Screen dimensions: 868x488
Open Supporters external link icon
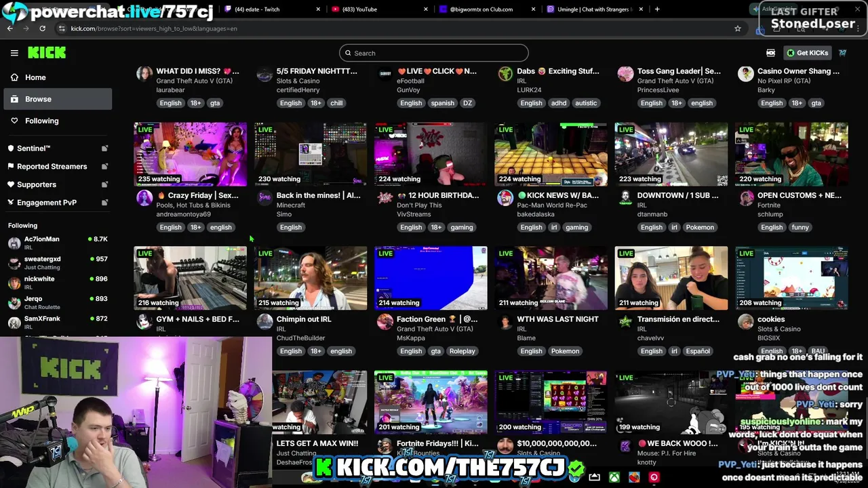coord(104,184)
